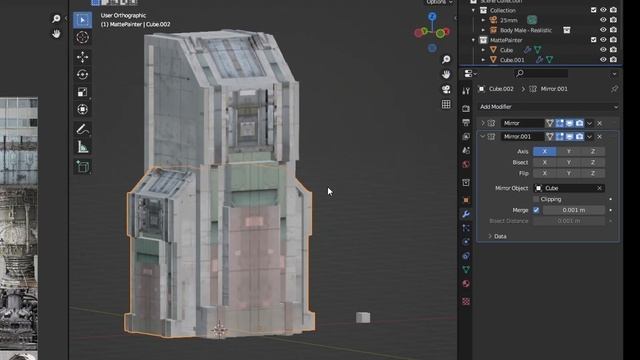Click the Merge distance 0.001 m field
Image resolution: width=640 pixels, height=360 pixels.
[x=574, y=210]
